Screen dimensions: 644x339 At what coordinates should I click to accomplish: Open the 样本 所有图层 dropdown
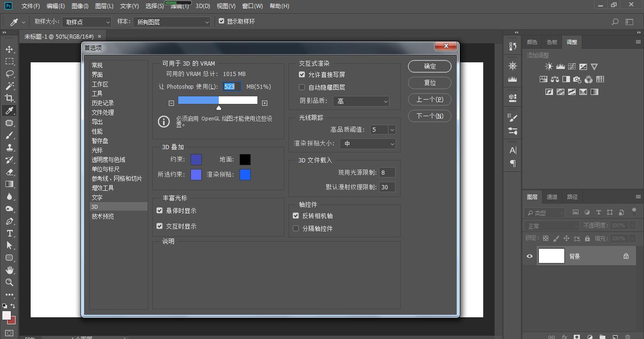point(172,22)
